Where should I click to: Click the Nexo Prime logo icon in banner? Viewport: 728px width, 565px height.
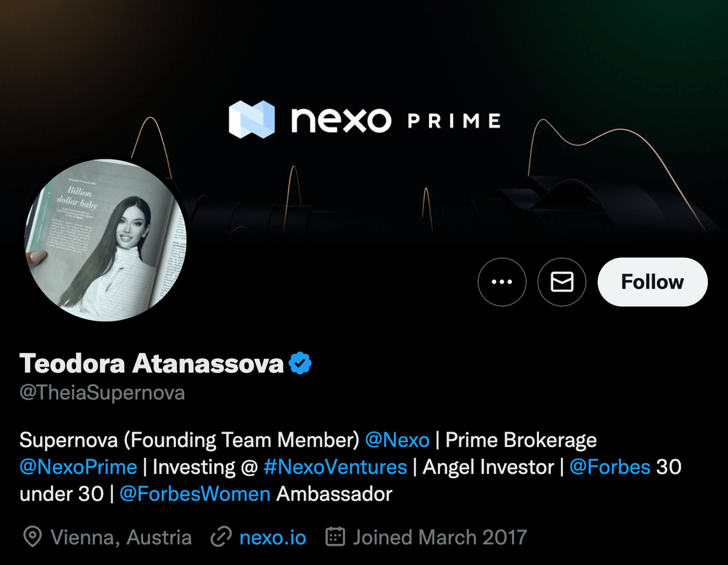click(x=251, y=119)
